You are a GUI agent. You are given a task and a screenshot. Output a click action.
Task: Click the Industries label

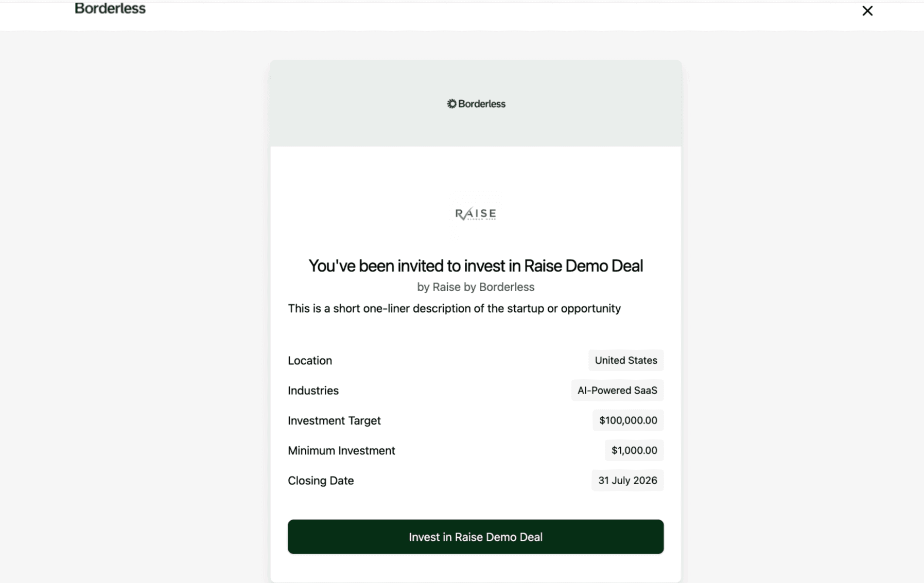coord(313,391)
